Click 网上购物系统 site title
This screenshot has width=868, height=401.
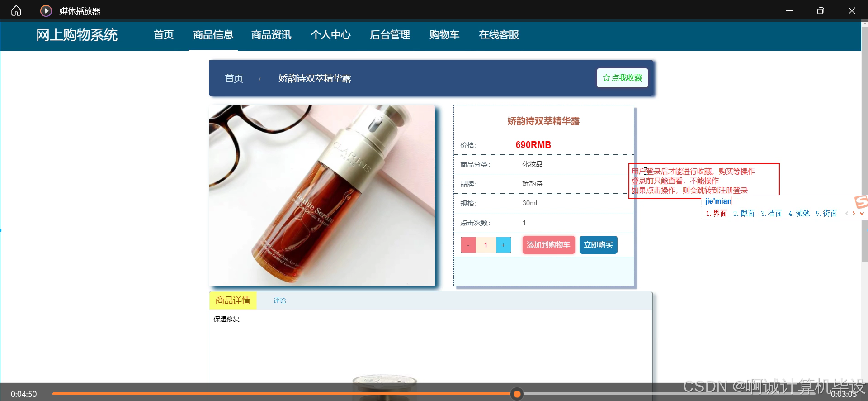click(x=77, y=35)
